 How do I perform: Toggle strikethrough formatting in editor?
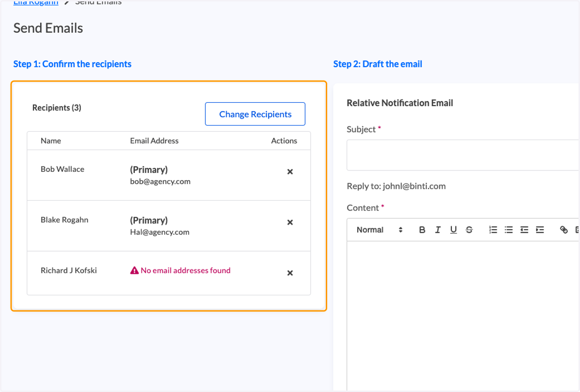(469, 230)
